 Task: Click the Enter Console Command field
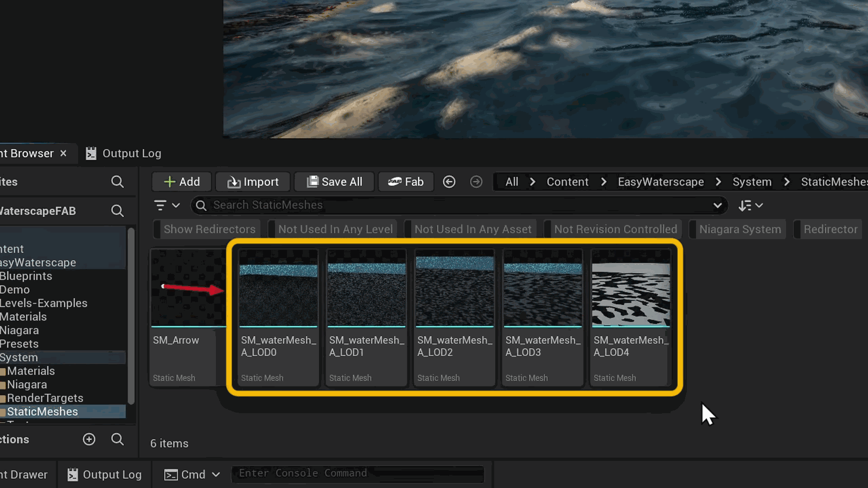point(358,473)
